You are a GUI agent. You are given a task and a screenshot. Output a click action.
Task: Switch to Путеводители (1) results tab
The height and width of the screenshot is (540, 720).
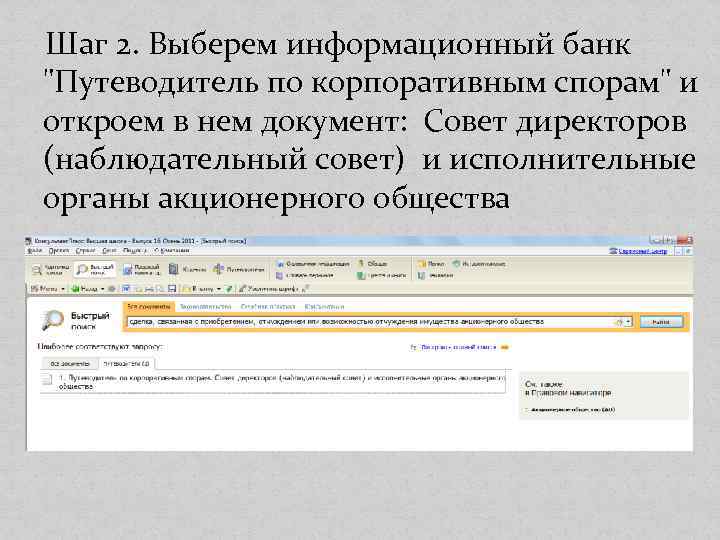click(x=127, y=364)
